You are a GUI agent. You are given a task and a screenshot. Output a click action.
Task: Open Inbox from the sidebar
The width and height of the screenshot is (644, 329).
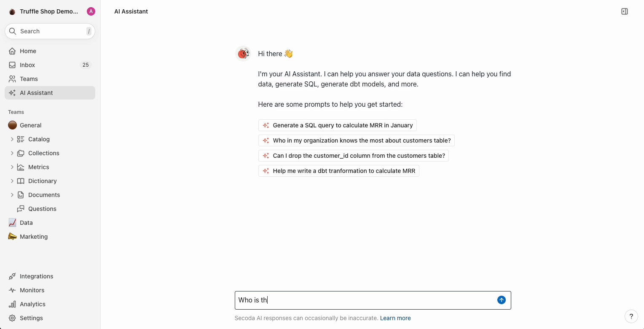coord(27,65)
